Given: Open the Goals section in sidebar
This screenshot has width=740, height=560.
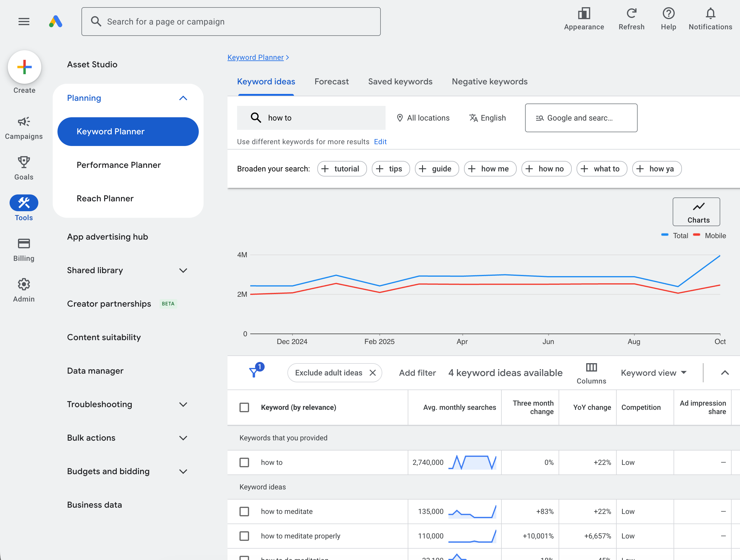Looking at the screenshot, I should tap(24, 167).
